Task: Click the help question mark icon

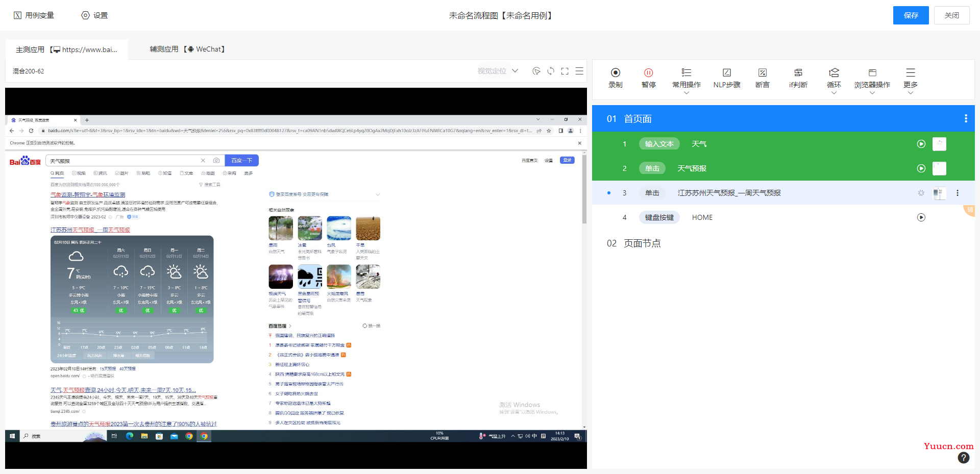Action: pos(963,458)
